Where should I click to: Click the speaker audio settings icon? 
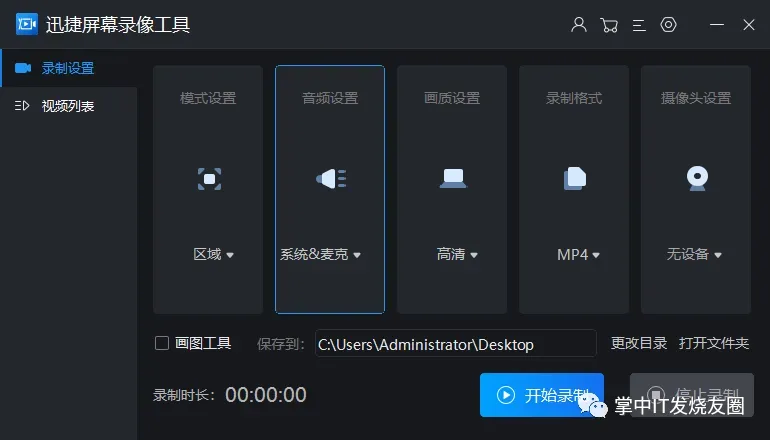click(331, 179)
